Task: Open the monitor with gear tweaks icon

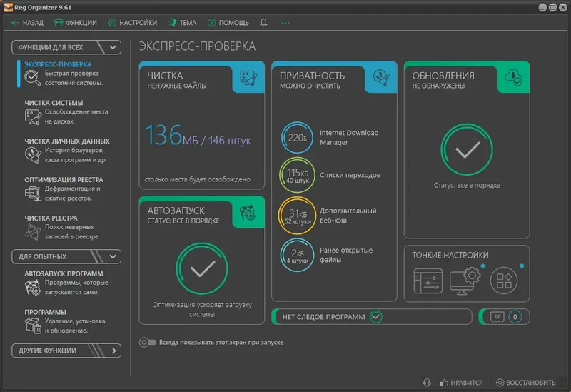Action: 465,281
